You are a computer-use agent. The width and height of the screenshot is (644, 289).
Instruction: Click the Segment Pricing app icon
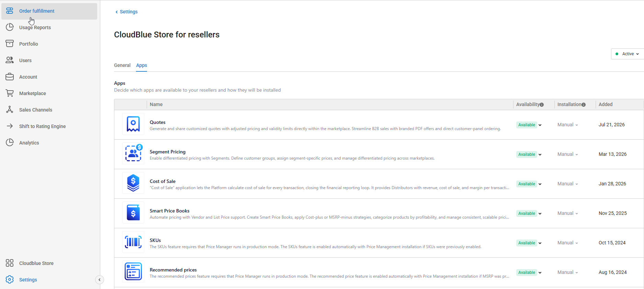pos(133,154)
